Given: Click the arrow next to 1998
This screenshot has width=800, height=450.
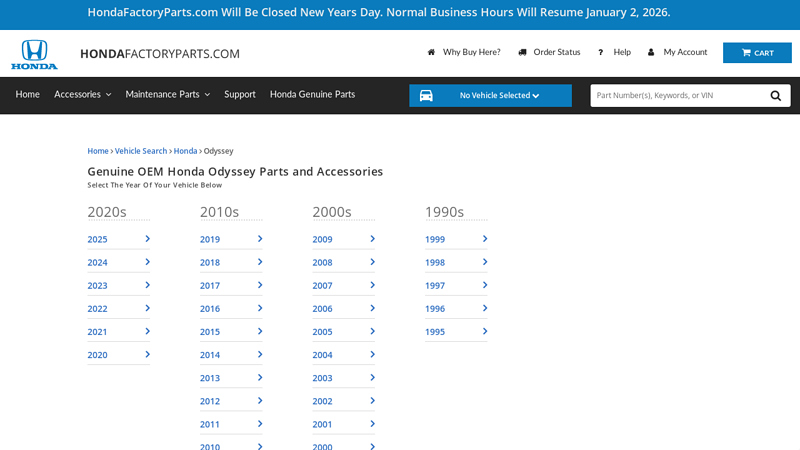Looking at the screenshot, I should (x=485, y=262).
